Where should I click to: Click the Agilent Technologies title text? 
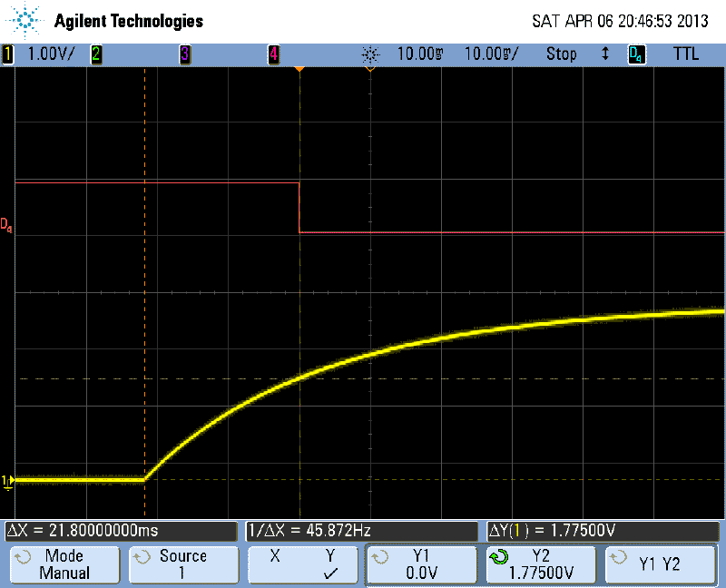[x=129, y=21]
